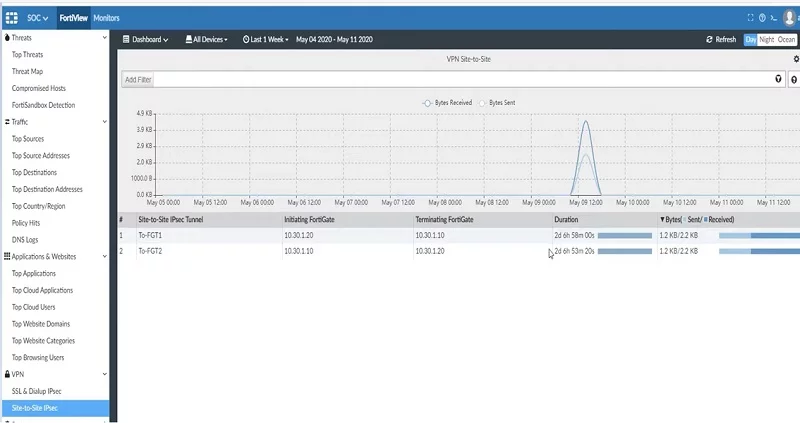Screen dimensions: 800x423
Task: Open DNS Logs in sidebar
Action: (25, 240)
